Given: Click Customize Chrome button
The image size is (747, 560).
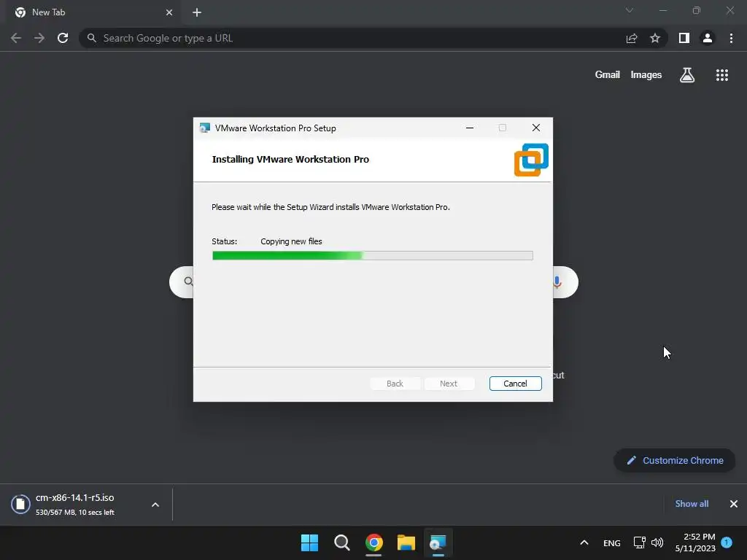Looking at the screenshot, I should (675, 461).
